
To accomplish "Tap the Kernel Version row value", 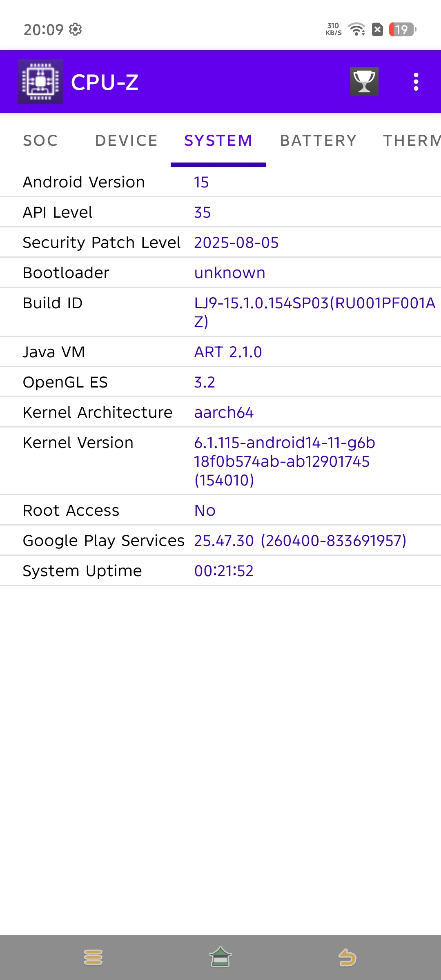I will (285, 461).
